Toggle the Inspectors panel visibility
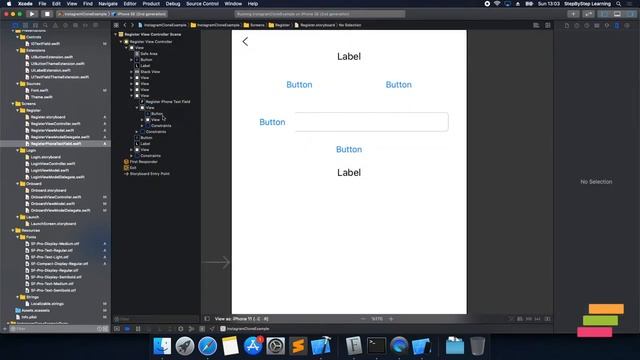The height and width of the screenshot is (360, 640). 631,14
